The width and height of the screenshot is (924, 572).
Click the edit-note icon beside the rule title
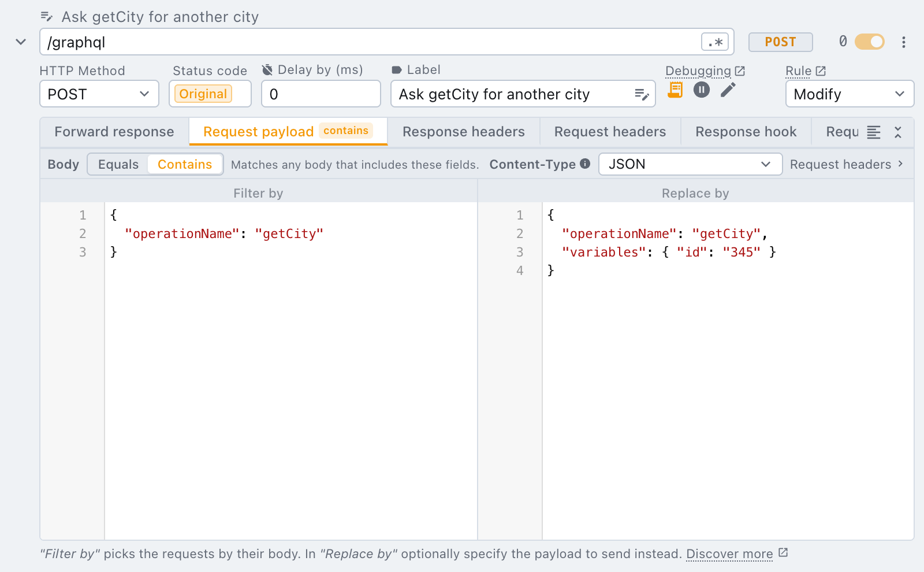point(47,17)
